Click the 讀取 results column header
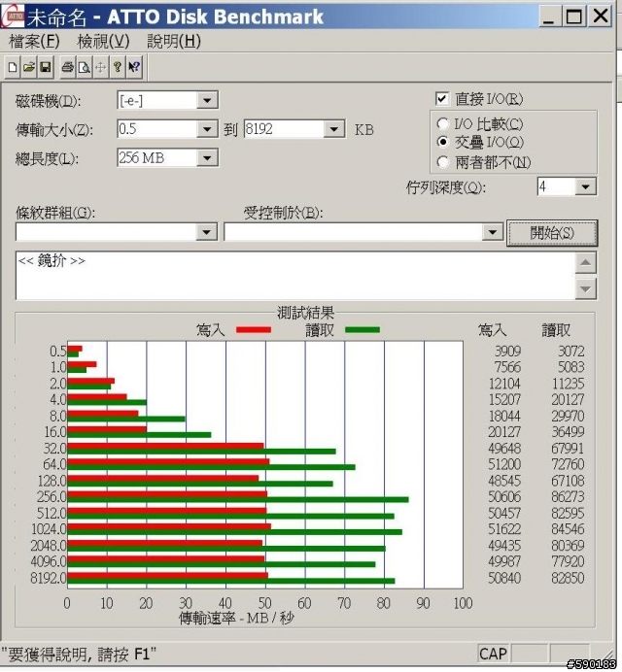This screenshot has width=622, height=672. 556,330
